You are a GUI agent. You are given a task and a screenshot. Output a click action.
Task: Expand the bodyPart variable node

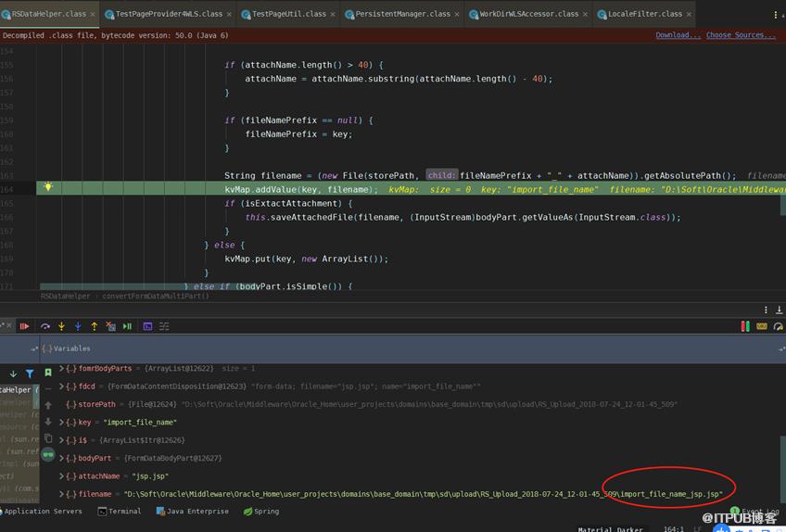(61, 458)
